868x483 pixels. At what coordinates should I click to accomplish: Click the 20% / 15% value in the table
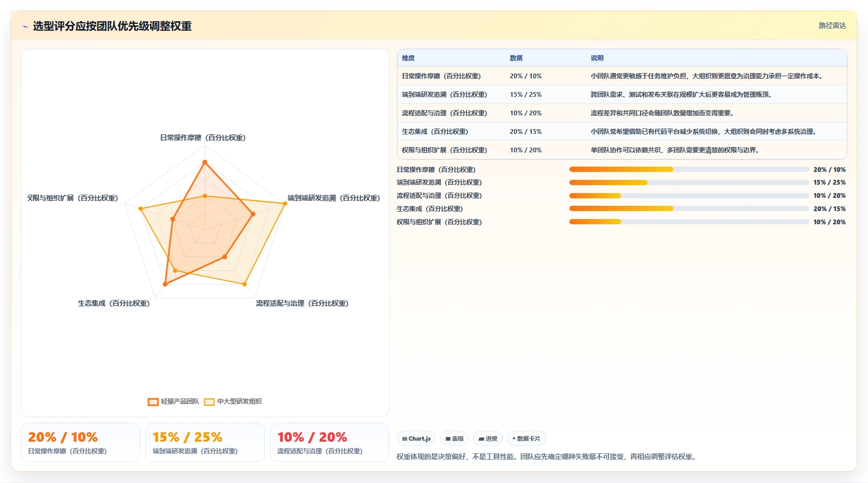point(525,132)
